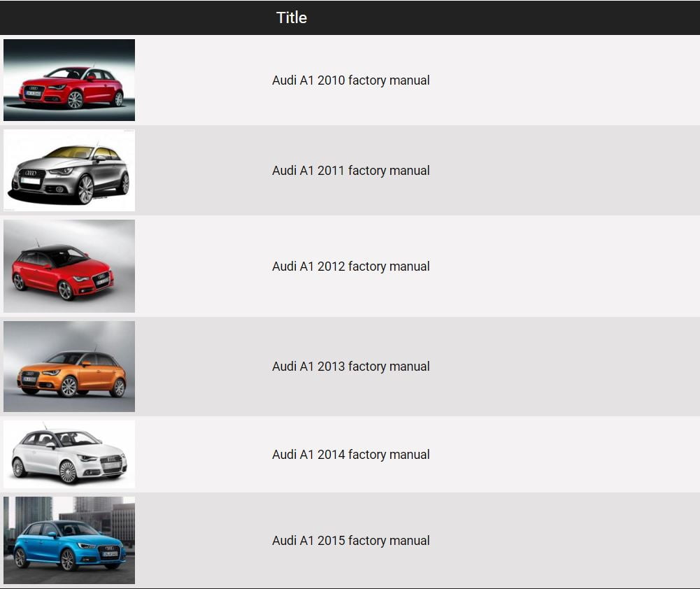The height and width of the screenshot is (589, 700).
Task: Select the first table row for 2010
Action: pos(559,80)
